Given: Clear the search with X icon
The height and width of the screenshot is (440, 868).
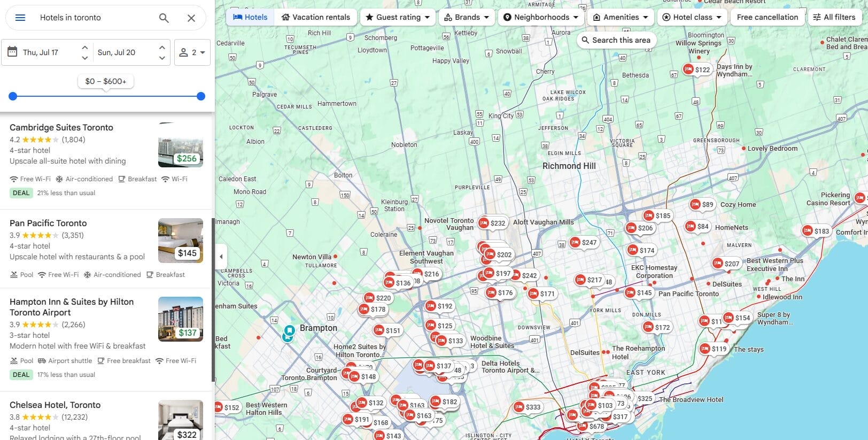Looking at the screenshot, I should pyautogui.click(x=191, y=18).
